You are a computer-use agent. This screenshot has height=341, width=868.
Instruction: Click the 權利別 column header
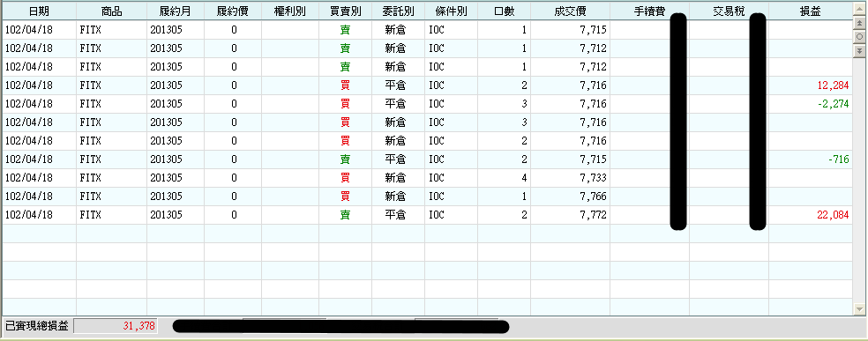point(290,11)
